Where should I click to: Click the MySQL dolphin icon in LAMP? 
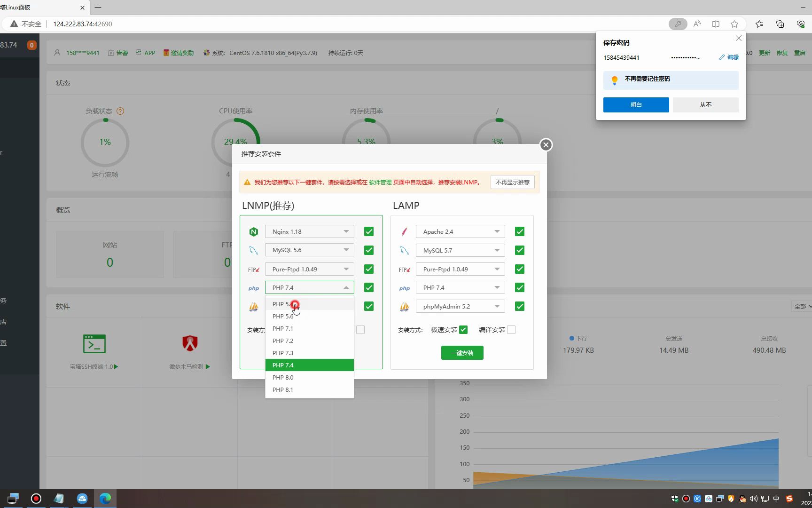pyautogui.click(x=404, y=250)
